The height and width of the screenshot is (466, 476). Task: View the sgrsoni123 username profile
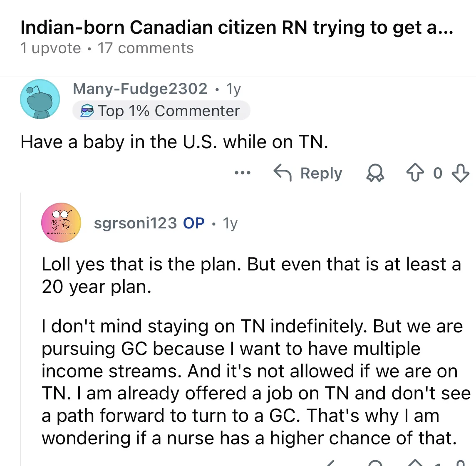(135, 223)
